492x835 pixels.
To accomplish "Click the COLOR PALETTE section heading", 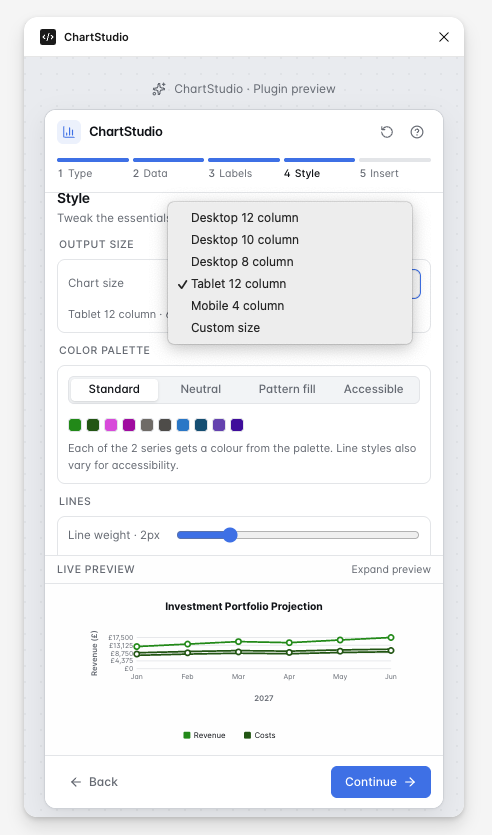I will pos(104,350).
